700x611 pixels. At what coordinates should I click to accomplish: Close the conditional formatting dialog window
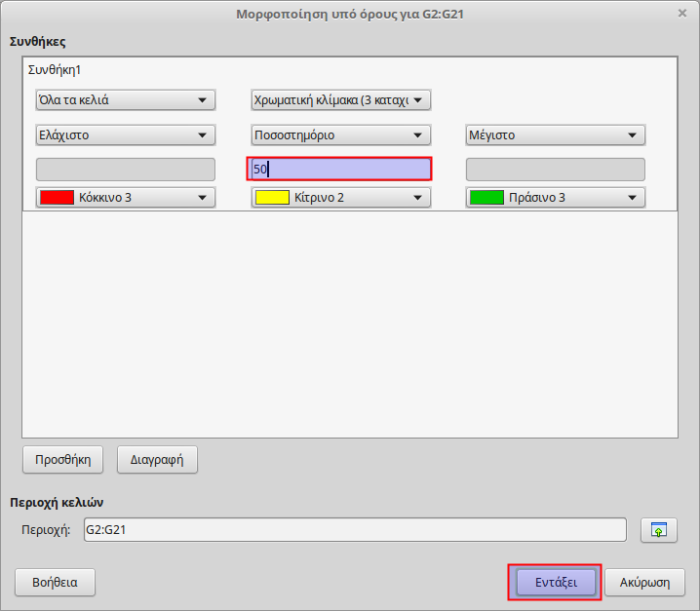682,13
